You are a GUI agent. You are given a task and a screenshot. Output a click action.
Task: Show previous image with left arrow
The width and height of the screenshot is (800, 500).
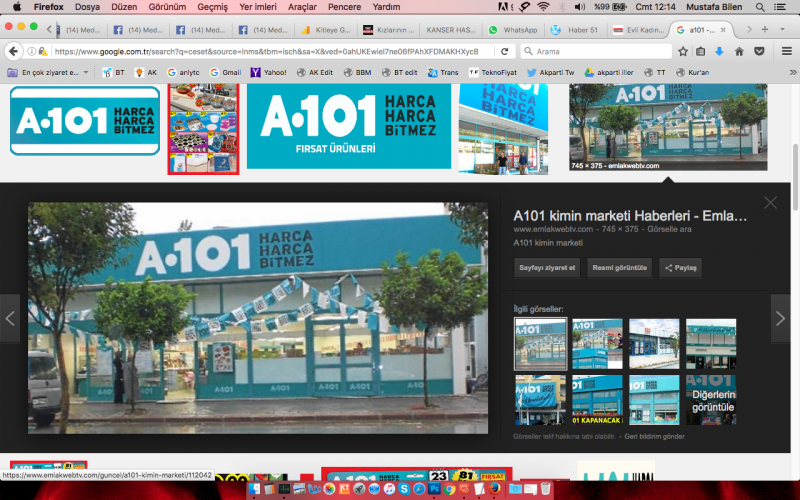10,318
